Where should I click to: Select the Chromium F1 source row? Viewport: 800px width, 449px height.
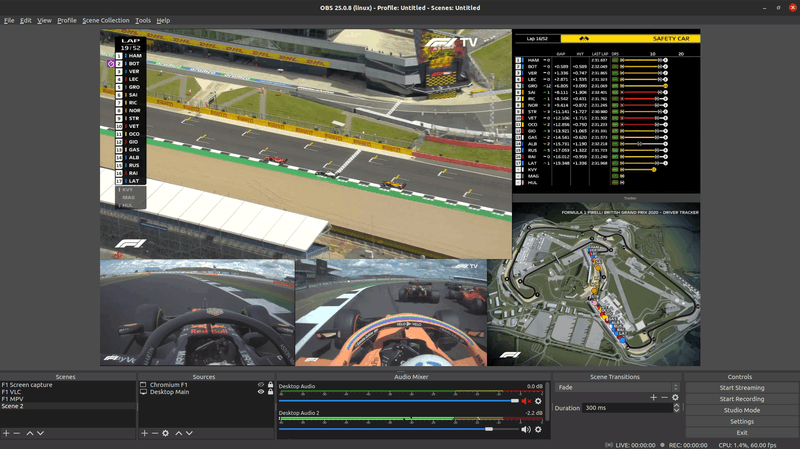coord(206,385)
